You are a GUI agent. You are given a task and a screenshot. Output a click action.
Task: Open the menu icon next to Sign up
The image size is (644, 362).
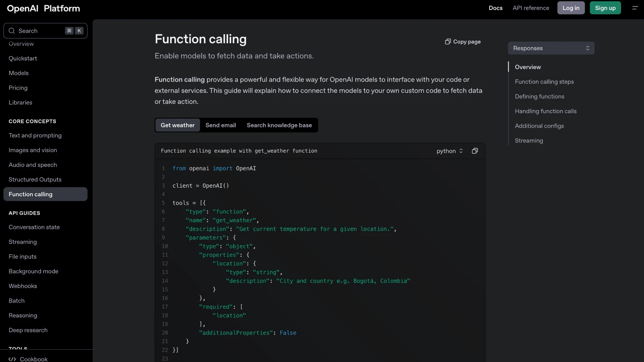635,8
